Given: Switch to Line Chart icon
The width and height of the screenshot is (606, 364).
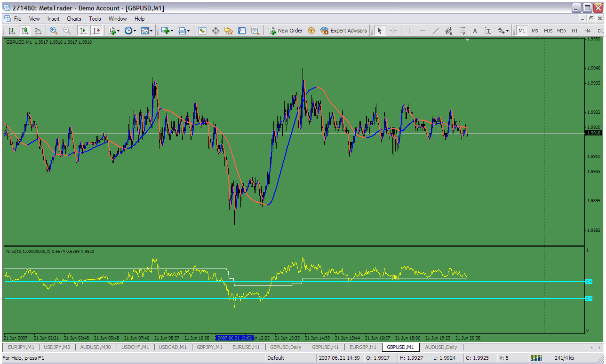Looking at the screenshot, I should 38,31.
